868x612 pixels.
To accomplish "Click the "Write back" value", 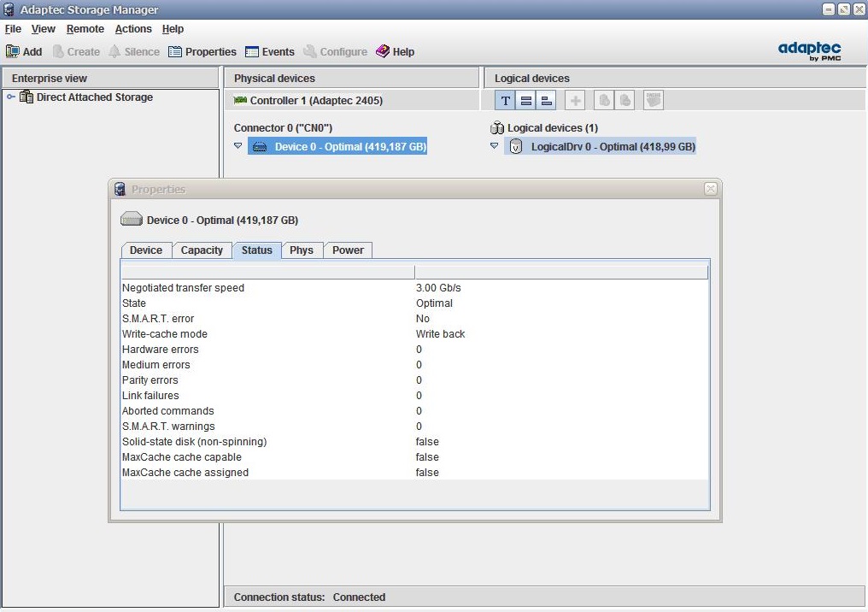I will click(441, 334).
